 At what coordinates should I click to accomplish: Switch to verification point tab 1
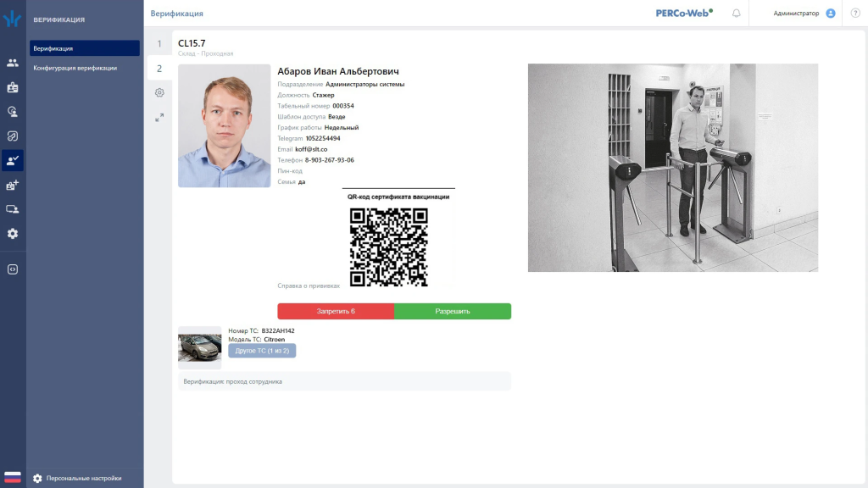(159, 44)
